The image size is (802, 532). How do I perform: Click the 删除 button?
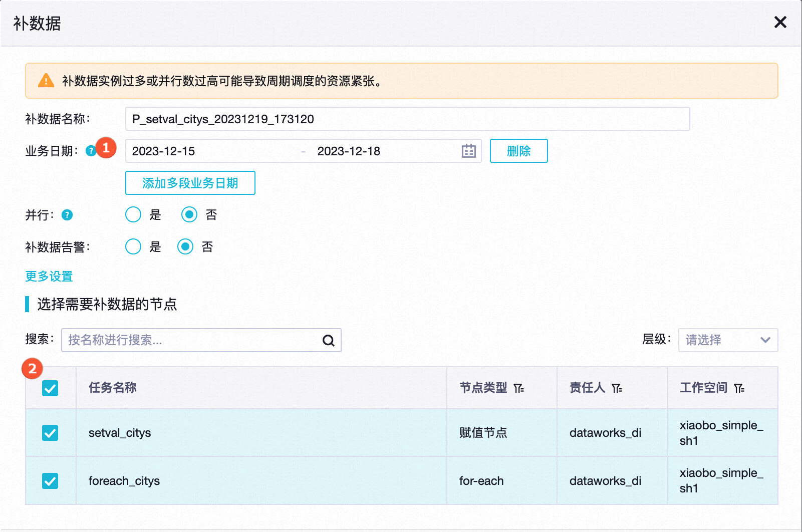[518, 151]
